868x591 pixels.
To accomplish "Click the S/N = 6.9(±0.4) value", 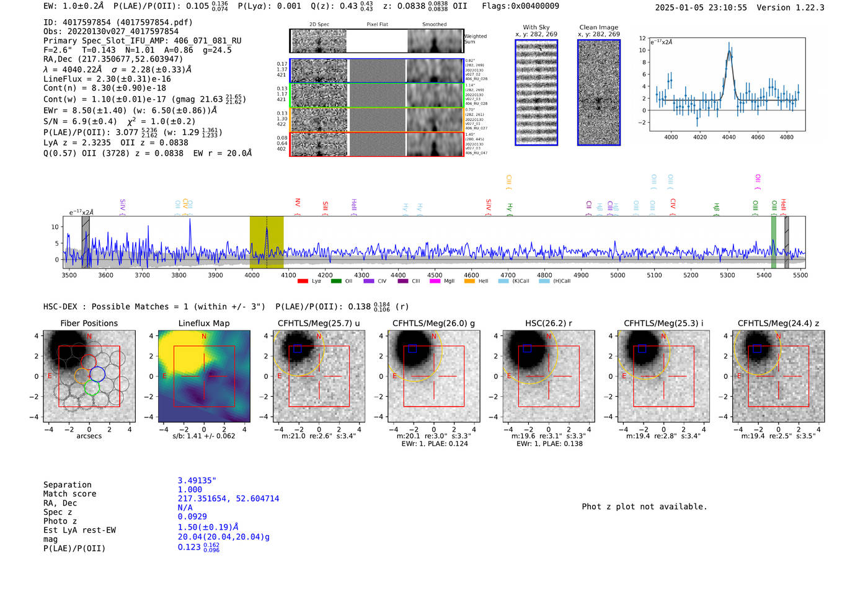I will pos(80,122).
